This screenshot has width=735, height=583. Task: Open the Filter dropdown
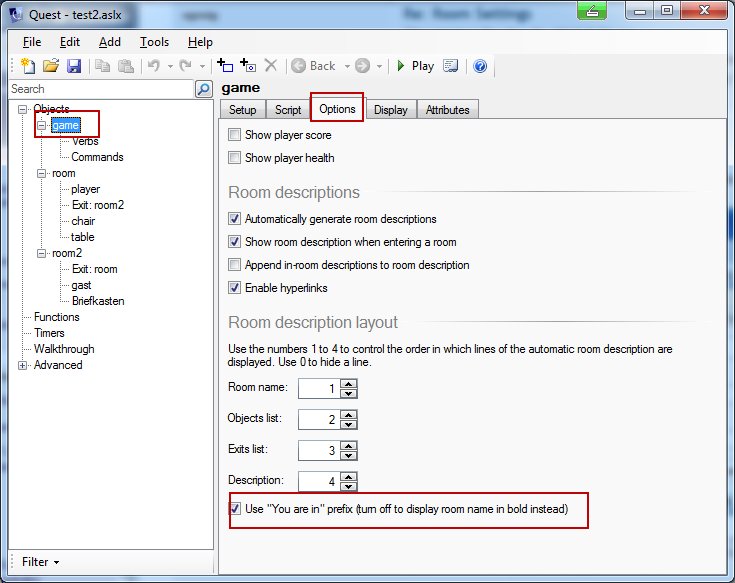point(40,562)
